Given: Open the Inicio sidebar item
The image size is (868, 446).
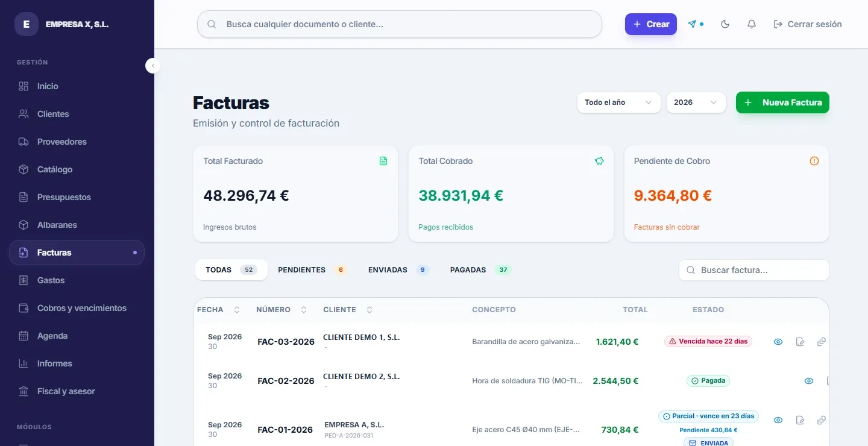Looking at the screenshot, I should tap(77, 86).
